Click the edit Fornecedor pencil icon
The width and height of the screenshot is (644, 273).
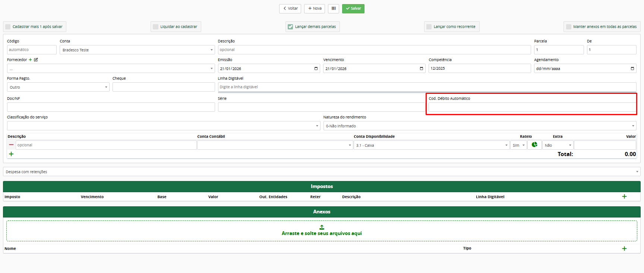click(36, 60)
